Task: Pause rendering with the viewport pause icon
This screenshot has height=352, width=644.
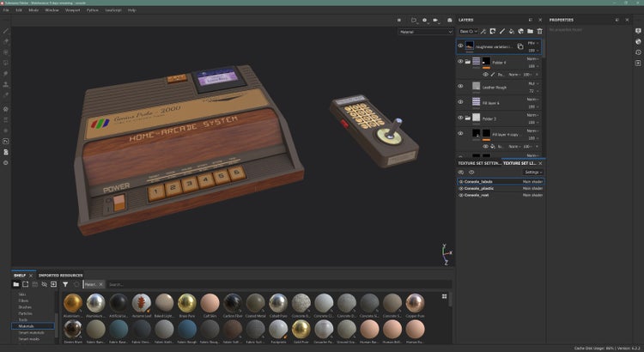Action: pyautogui.click(x=398, y=19)
